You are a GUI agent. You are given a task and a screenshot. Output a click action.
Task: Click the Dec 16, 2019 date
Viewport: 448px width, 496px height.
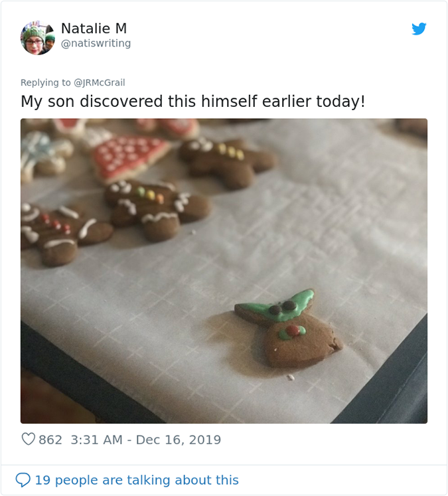[179, 440]
